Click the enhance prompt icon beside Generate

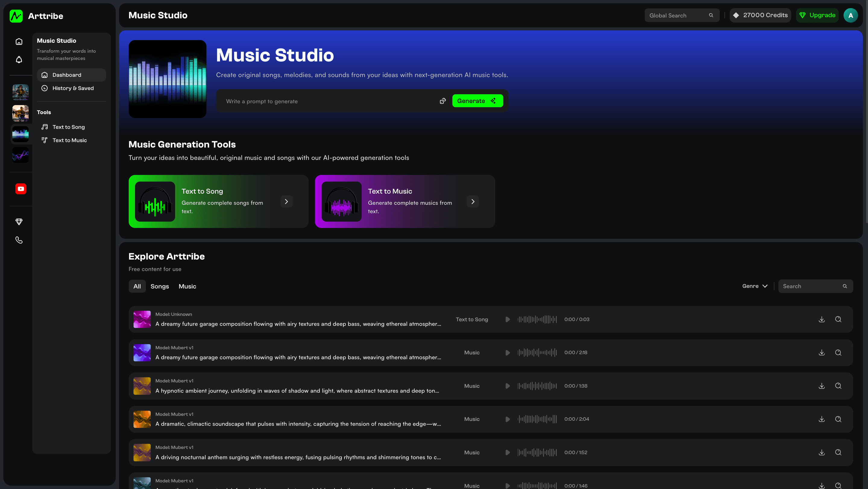[443, 101]
